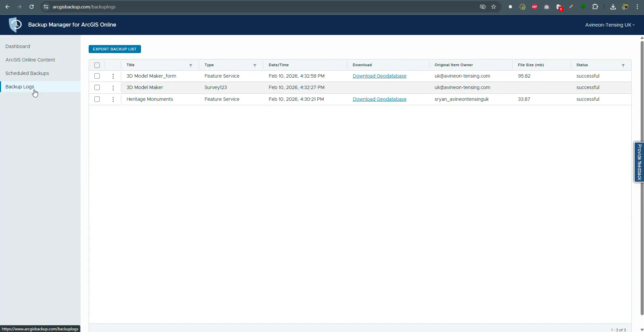Download Geodatabase for 3D Model Maker_form

tap(379, 76)
